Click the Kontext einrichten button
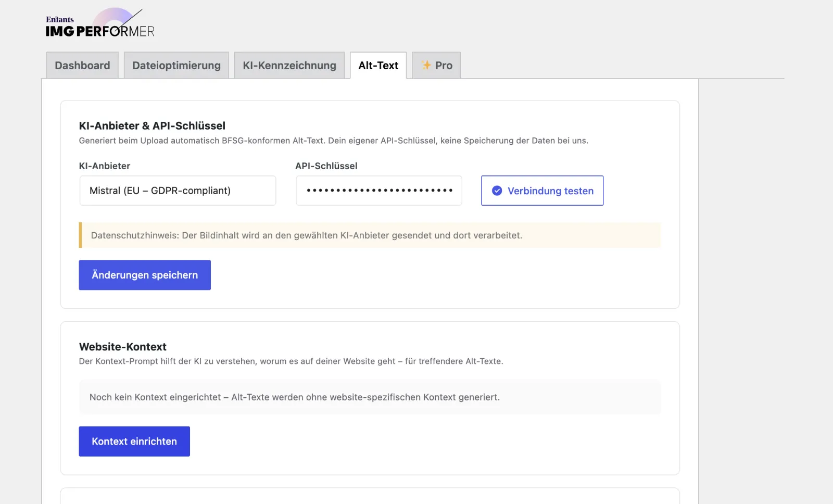Screen dimensions: 833x504 coord(134,442)
